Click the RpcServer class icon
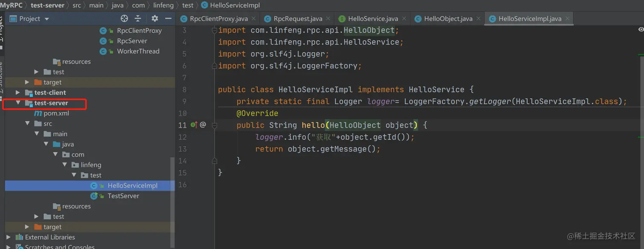Screen dimensions: 644x249 click(103, 41)
